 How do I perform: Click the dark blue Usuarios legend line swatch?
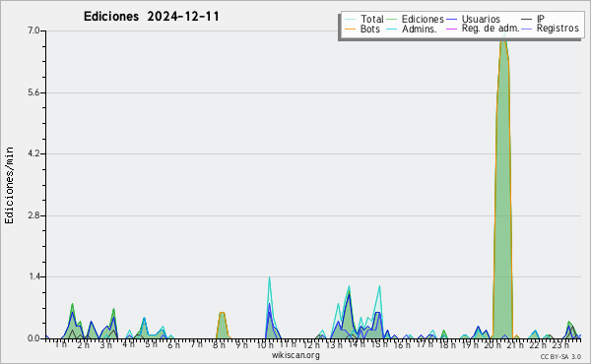click(x=451, y=20)
